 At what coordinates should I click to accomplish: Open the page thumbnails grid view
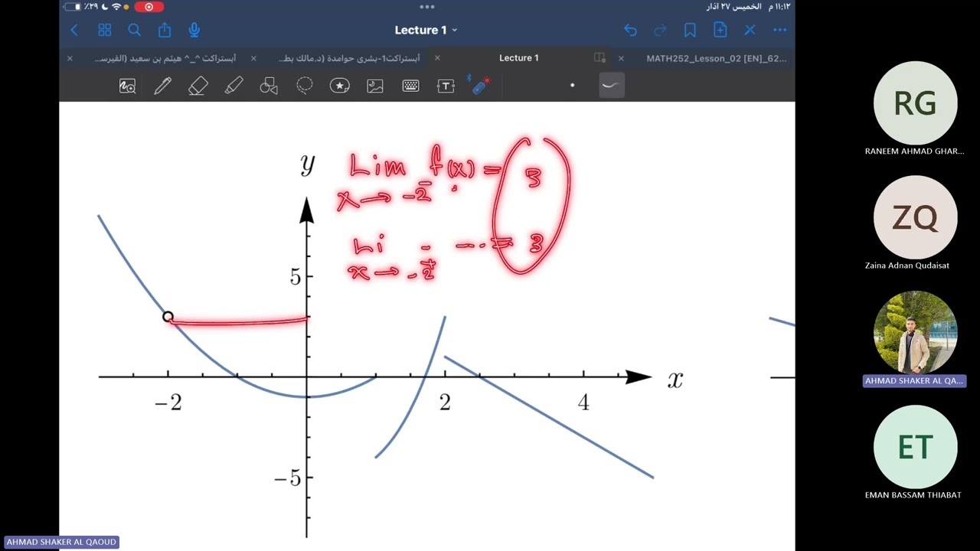click(x=105, y=30)
